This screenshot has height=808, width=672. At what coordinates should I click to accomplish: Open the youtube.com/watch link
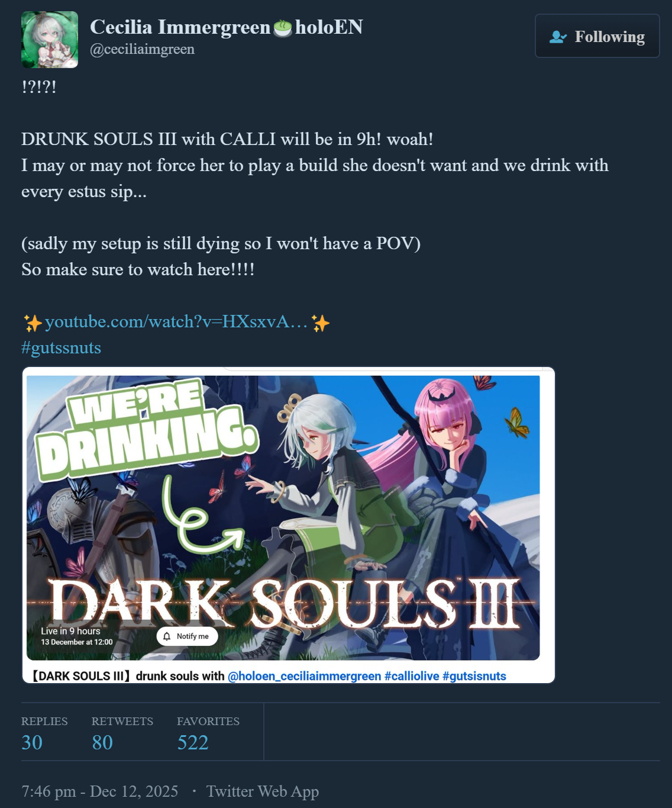coord(176,321)
